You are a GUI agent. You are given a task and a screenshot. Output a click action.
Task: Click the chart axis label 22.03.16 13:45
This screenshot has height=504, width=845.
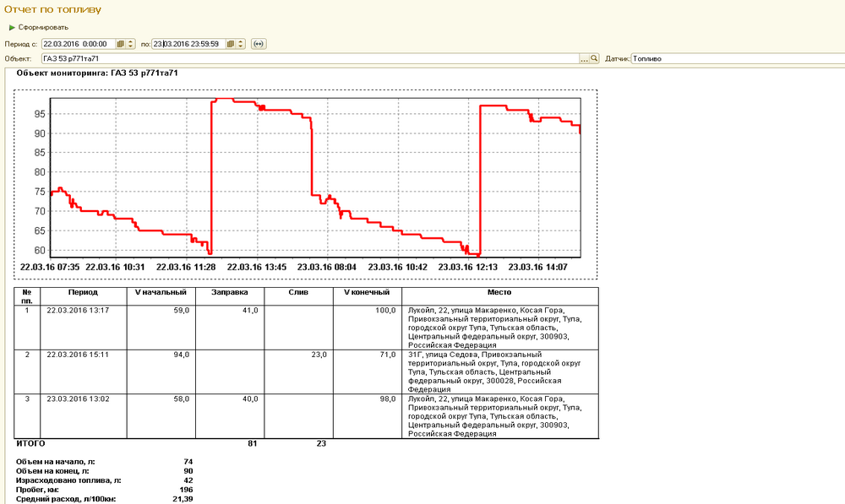257,267
